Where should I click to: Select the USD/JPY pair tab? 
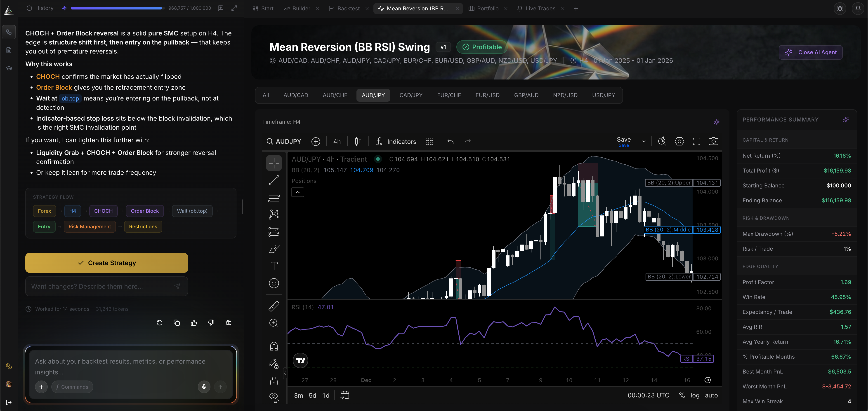604,95
